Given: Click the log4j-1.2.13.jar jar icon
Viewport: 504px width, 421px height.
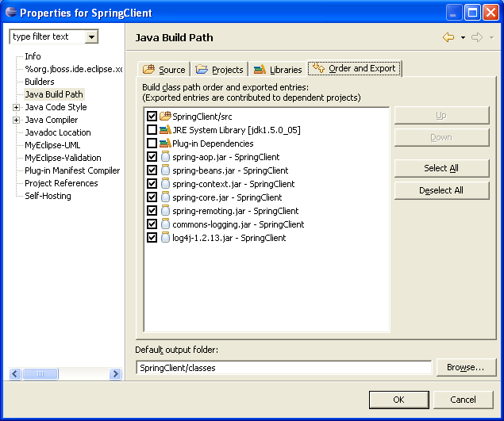Looking at the screenshot, I should [165, 237].
